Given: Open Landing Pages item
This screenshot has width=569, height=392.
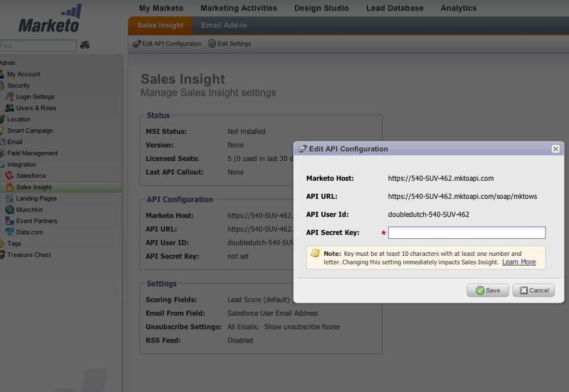Looking at the screenshot, I should (x=36, y=198).
